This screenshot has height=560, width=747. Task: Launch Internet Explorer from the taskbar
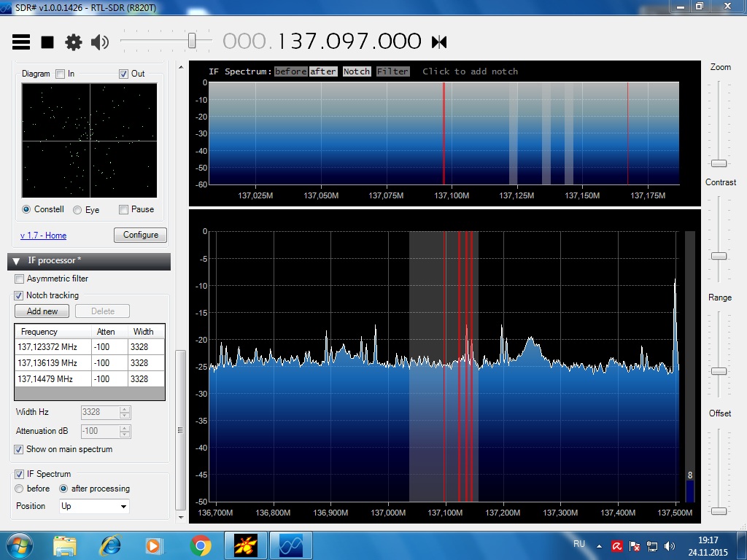pos(110,545)
